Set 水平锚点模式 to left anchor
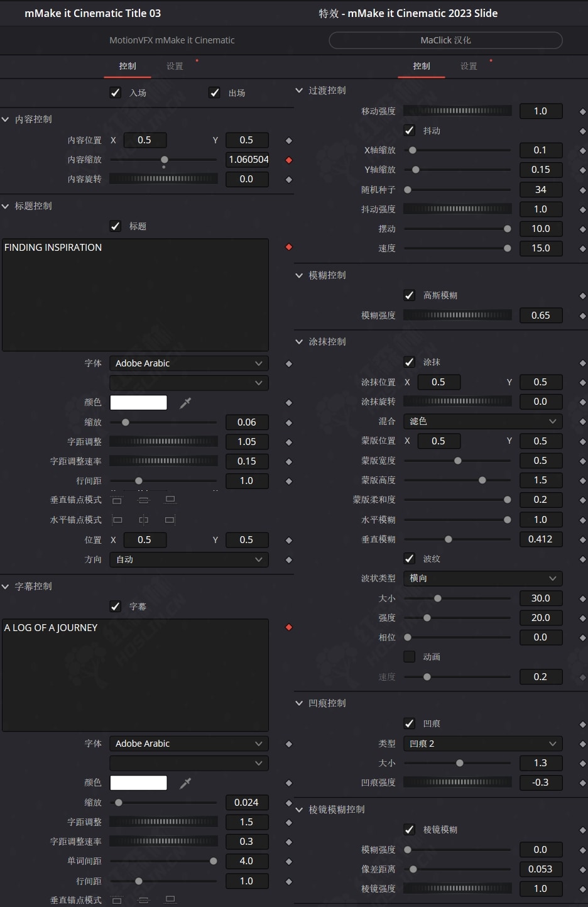 (x=117, y=520)
